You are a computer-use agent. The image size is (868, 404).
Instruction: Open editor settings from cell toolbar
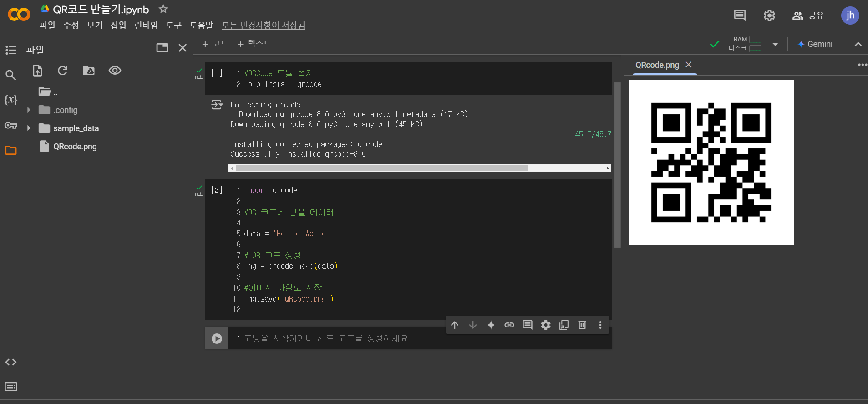[546, 325]
